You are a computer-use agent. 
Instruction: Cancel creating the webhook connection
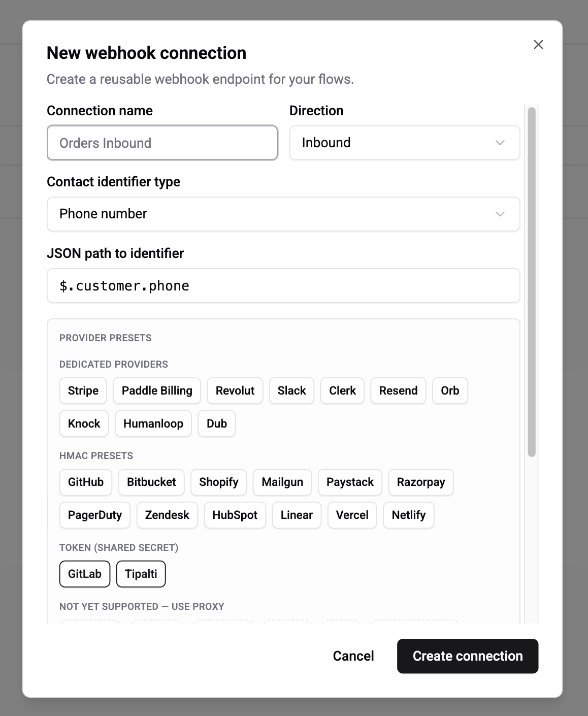coord(353,656)
